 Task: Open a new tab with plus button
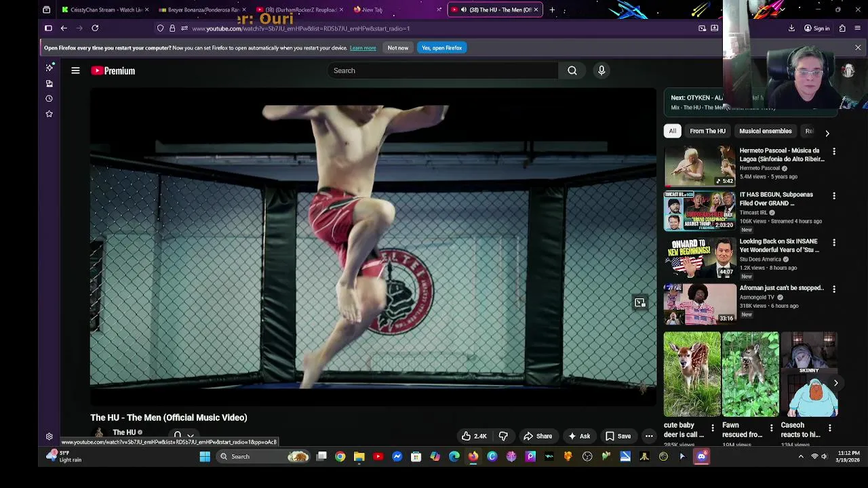552,9
